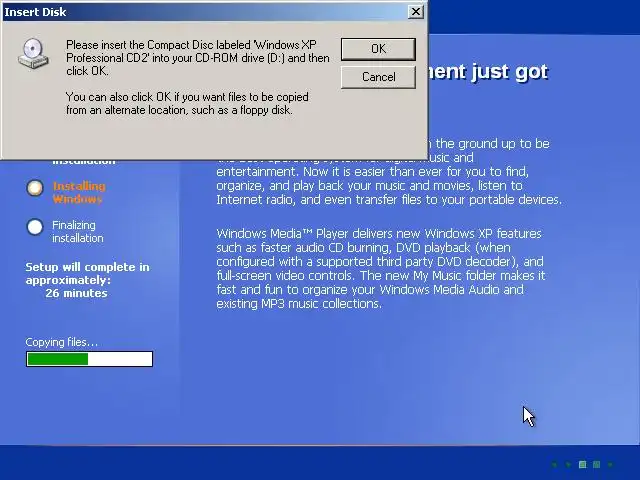The width and height of the screenshot is (640, 480).
Task: Click the 'Setup will complete in approximately' text
Action: point(87,273)
